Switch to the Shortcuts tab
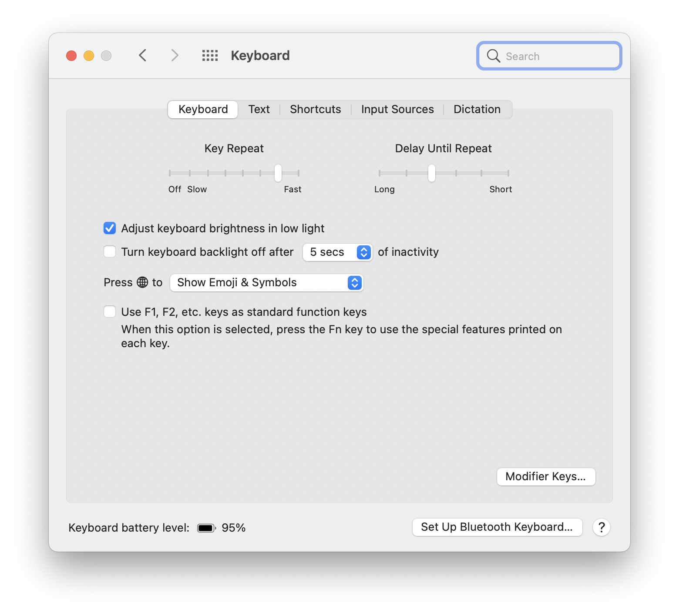 point(316,110)
